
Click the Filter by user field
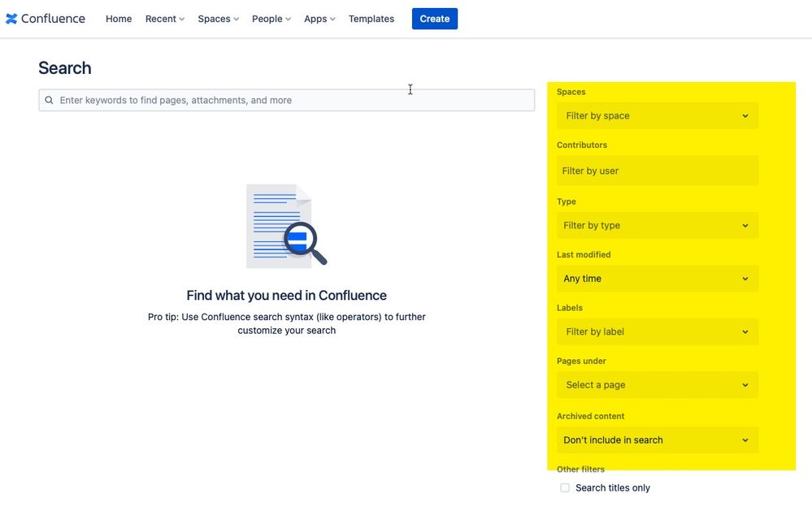click(x=658, y=171)
